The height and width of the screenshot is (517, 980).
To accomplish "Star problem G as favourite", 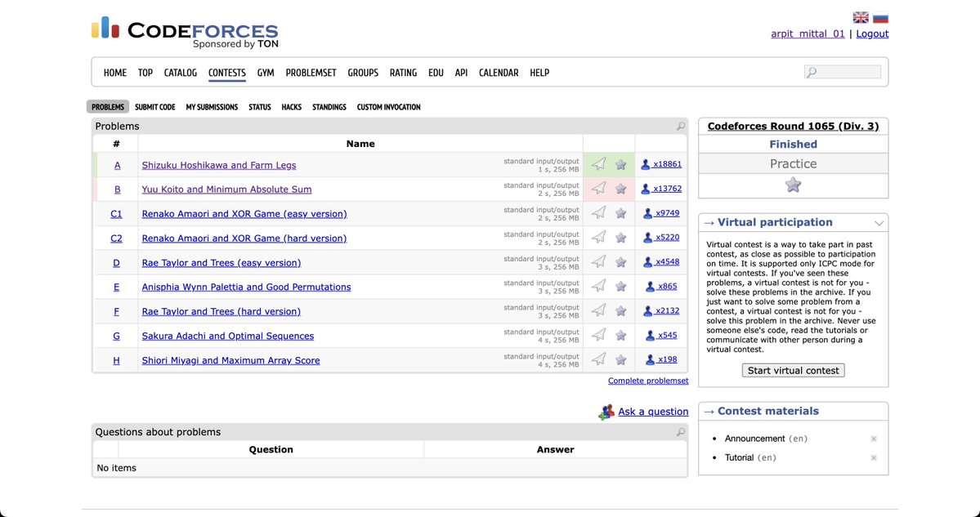I will coord(620,336).
